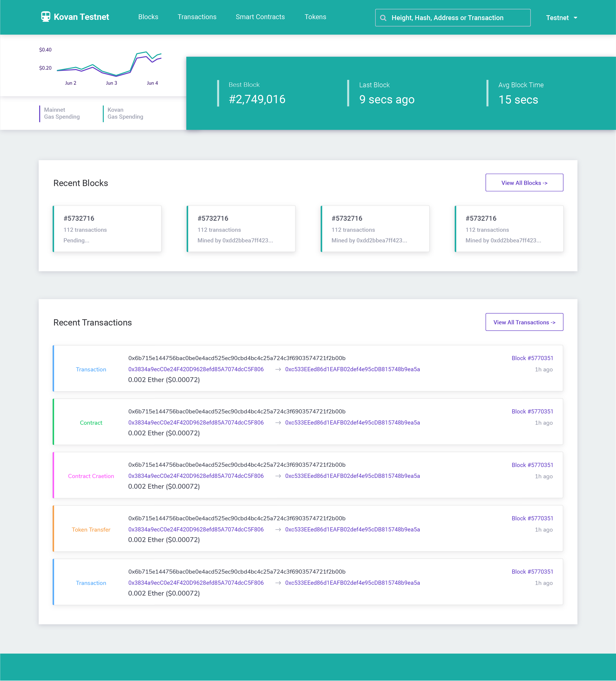The image size is (616, 681).
Task: Open the Transactions page
Action: pyautogui.click(x=197, y=17)
